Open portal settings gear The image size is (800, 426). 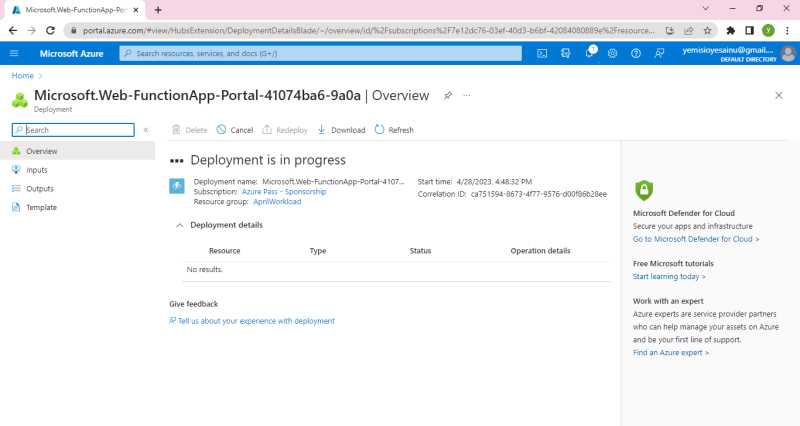(x=612, y=53)
